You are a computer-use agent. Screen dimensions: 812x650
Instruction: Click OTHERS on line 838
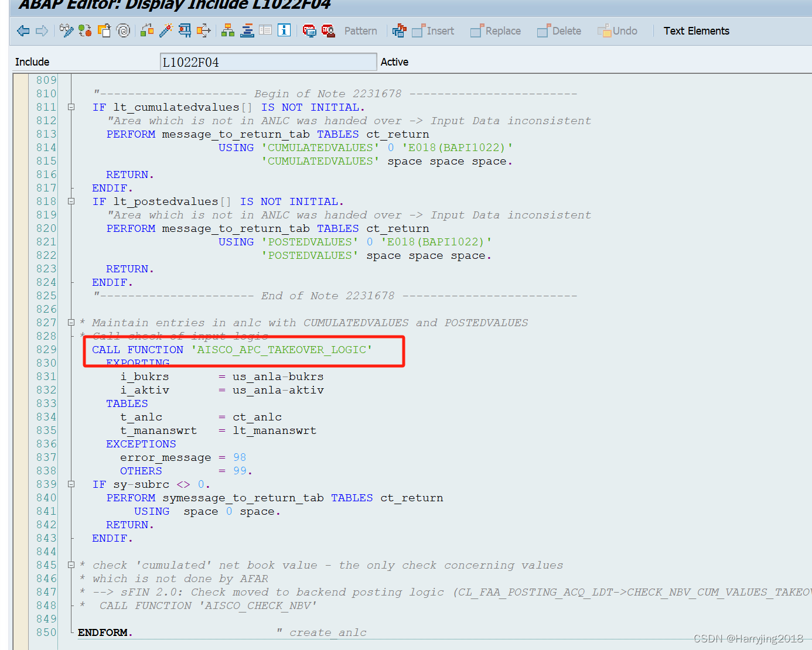pyautogui.click(x=141, y=471)
